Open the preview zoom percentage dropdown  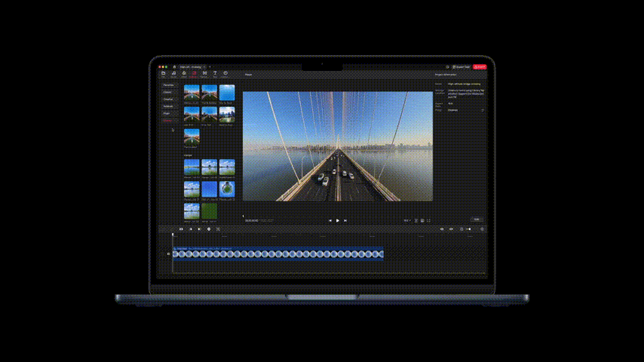406,220
